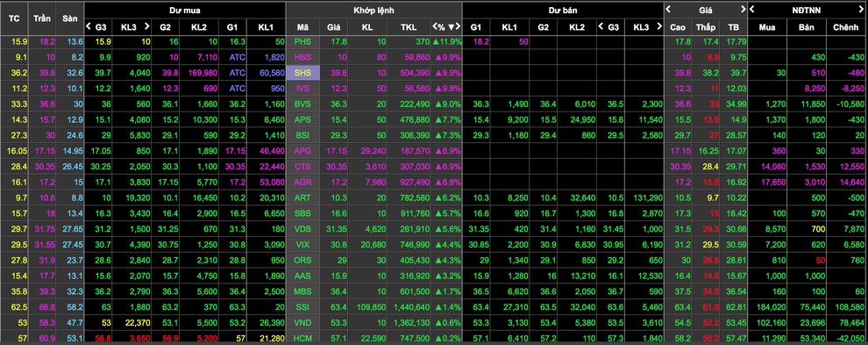Screen dimensions: 868x345
Task: Click the Dư mua header group
Action: 185,10
